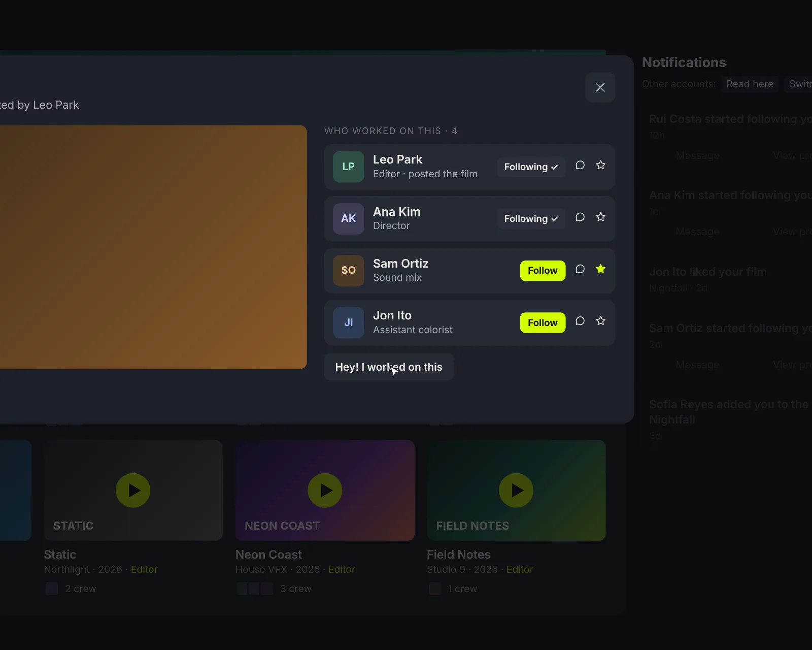This screenshot has width=812, height=650.
Task: Open Leo Park's Following dropdown
Action: click(x=531, y=167)
